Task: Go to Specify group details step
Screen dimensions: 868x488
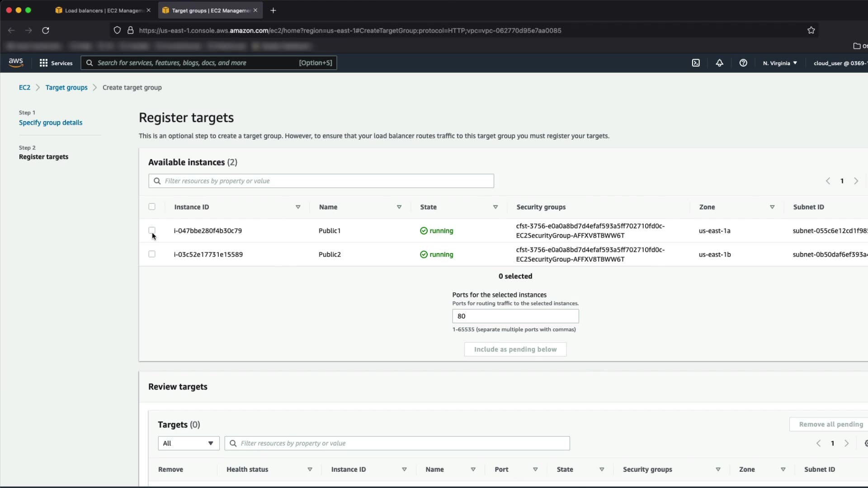Action: click(51, 122)
